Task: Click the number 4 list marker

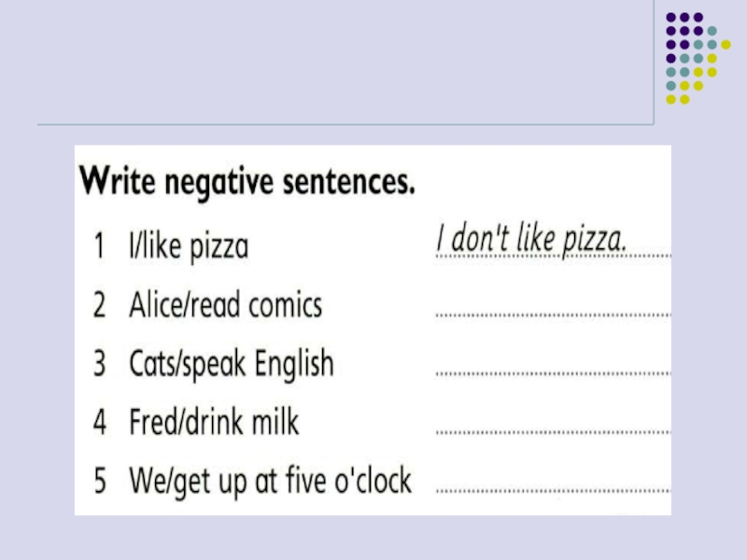Action: point(99,424)
